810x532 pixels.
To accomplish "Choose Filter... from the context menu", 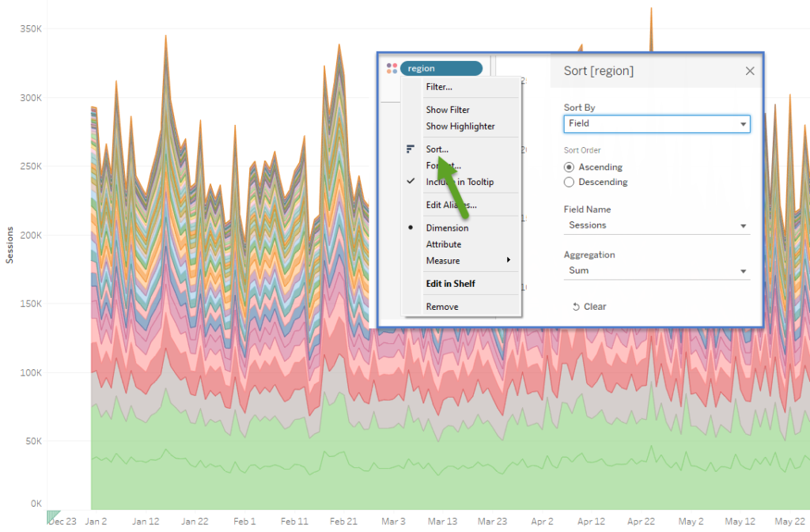I will tap(441, 85).
